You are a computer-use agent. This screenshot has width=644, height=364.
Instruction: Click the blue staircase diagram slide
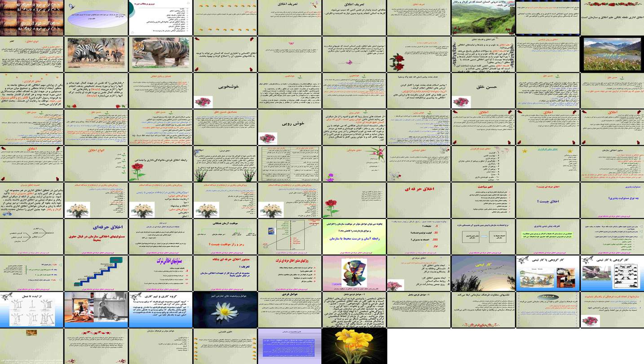[x=96, y=273]
